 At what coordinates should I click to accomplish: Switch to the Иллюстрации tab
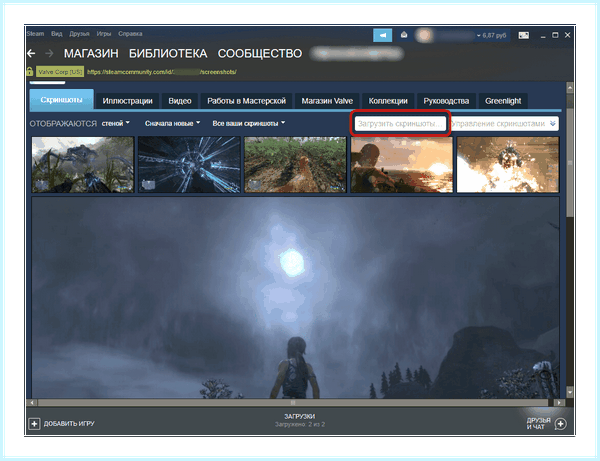point(127,101)
